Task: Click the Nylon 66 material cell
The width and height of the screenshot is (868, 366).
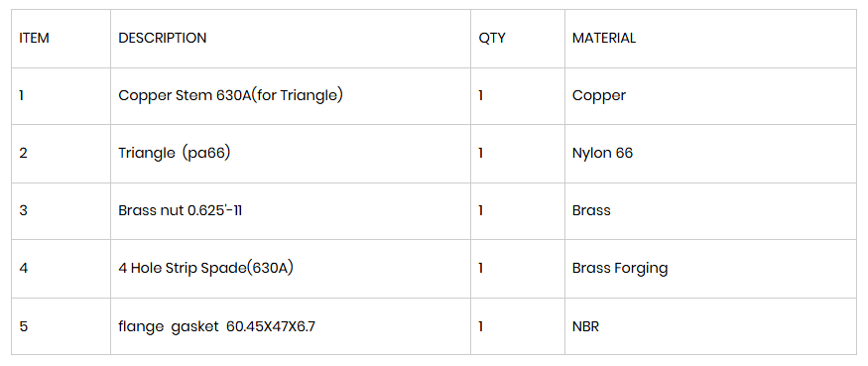Action: (711, 154)
